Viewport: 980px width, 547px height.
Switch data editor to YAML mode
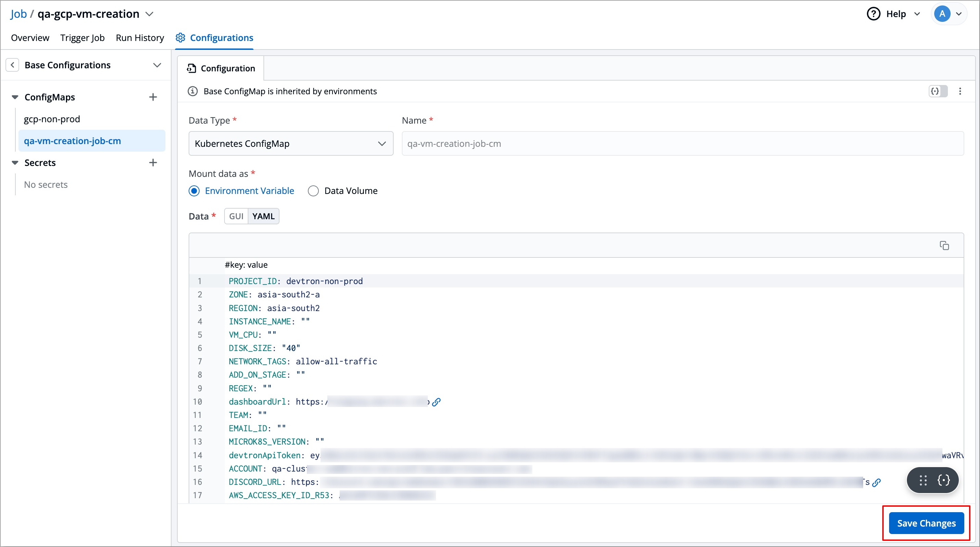pos(263,216)
